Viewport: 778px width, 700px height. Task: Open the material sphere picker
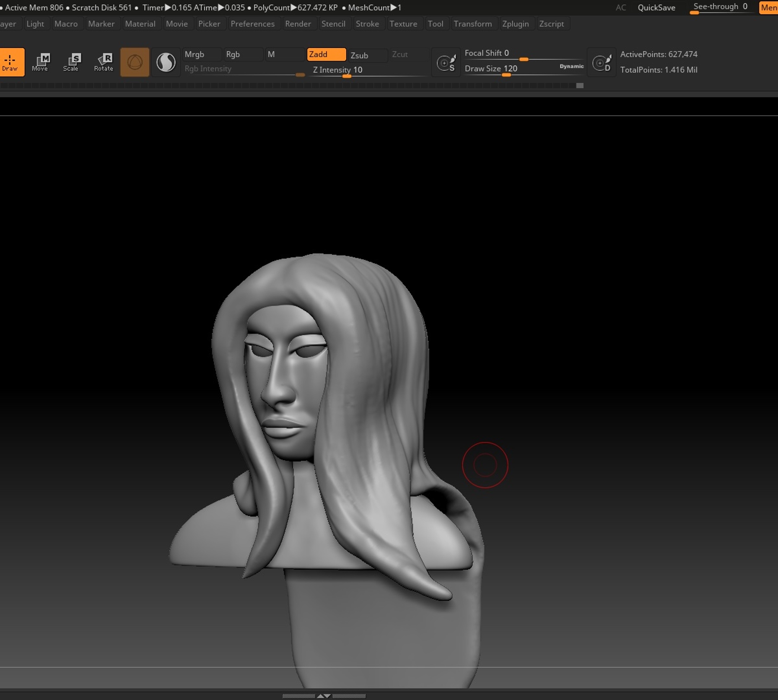click(166, 62)
